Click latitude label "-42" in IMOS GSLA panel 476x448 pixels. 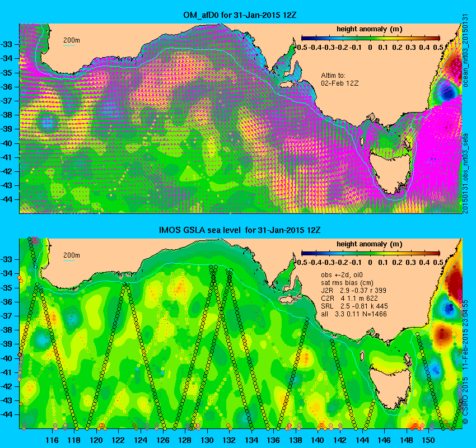pyautogui.click(x=6, y=386)
